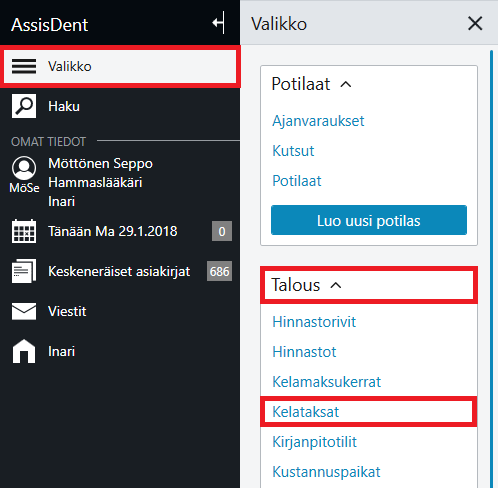Screen dimensions: 498x488
Task: Select Kelataksat under Talous
Action: pos(305,412)
